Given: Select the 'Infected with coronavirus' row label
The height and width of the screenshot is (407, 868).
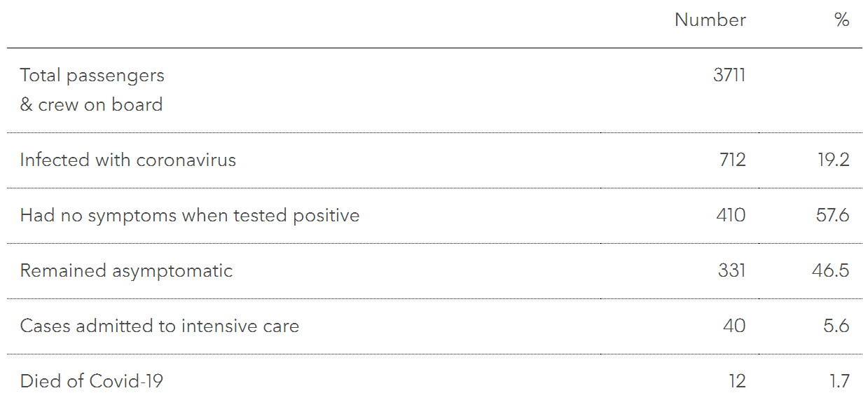Looking at the screenshot, I should (128, 160).
